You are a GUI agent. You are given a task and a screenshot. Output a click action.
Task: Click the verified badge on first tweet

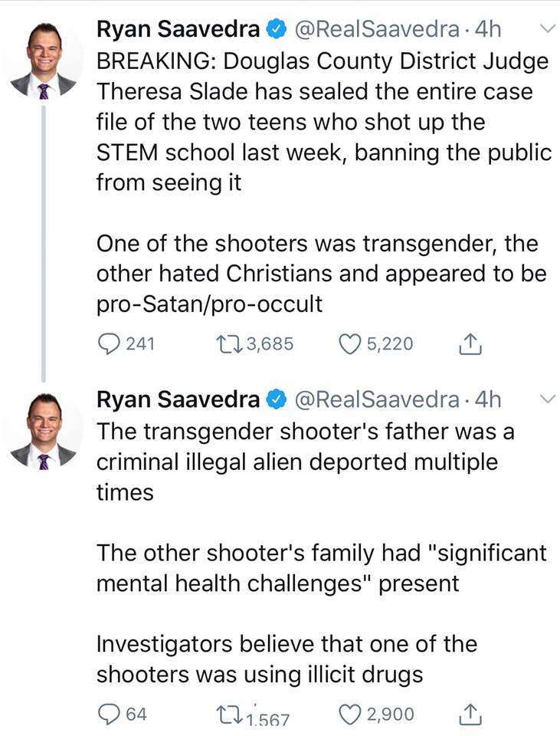click(277, 29)
